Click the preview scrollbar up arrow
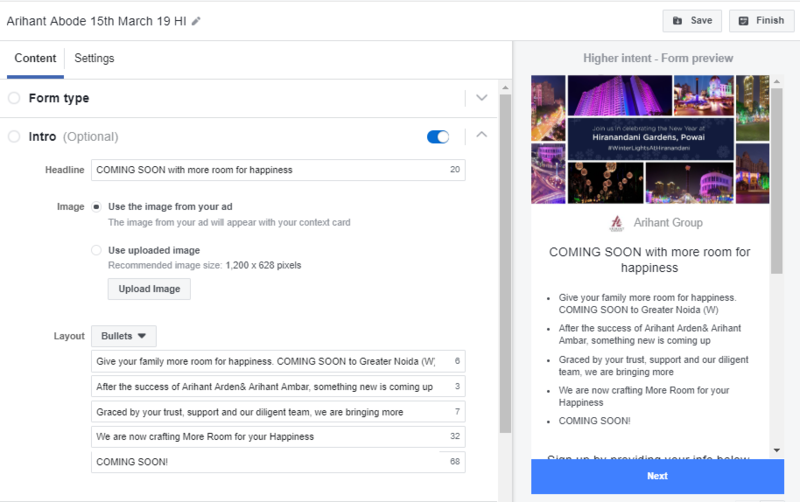 pos(777,82)
